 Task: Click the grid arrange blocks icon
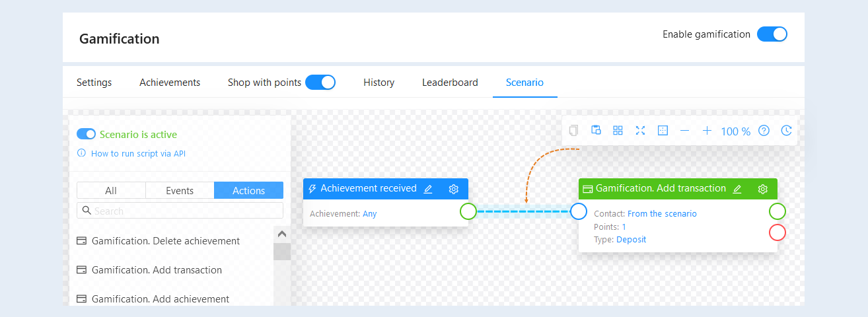click(618, 131)
